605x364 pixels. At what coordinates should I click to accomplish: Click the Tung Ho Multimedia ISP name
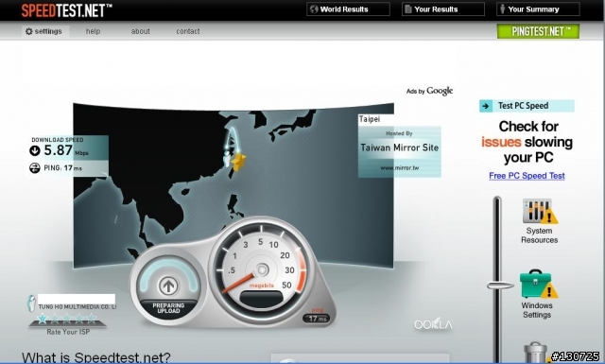(78, 307)
